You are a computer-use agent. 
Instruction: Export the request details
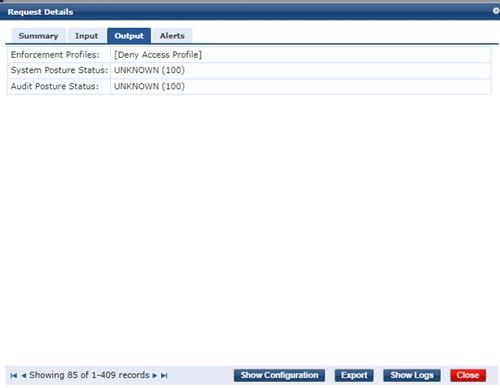point(354,375)
